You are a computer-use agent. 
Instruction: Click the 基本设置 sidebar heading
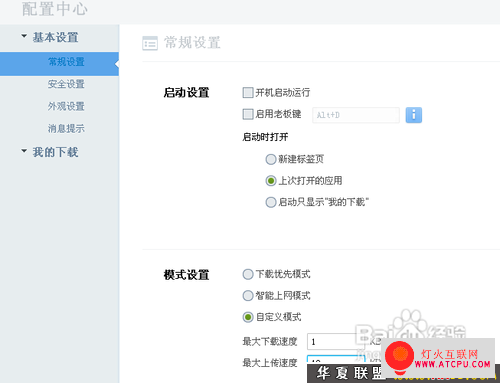click(x=55, y=37)
